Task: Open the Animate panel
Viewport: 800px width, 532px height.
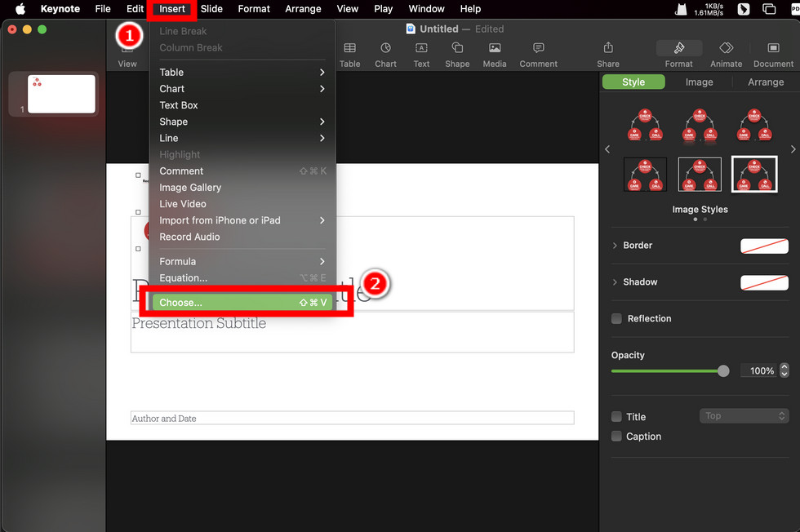Action: click(x=726, y=54)
